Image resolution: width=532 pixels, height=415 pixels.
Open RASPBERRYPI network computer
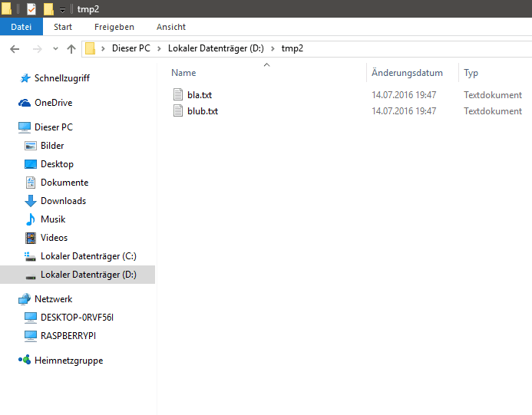point(68,336)
